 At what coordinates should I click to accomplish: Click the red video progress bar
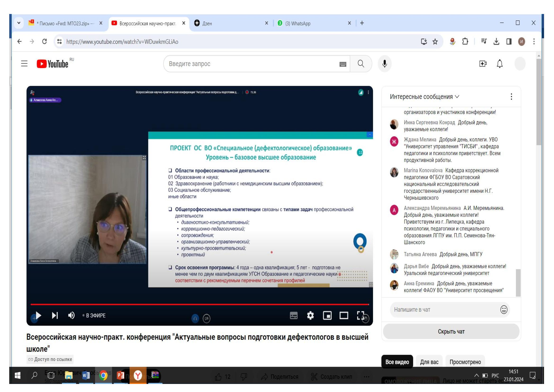click(199, 304)
